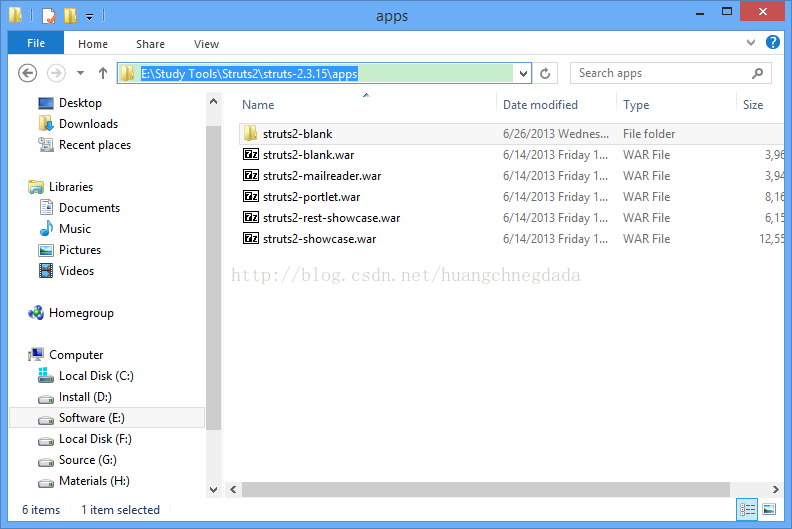
Task: Select Recent places in navigation pane
Action: [x=95, y=145]
